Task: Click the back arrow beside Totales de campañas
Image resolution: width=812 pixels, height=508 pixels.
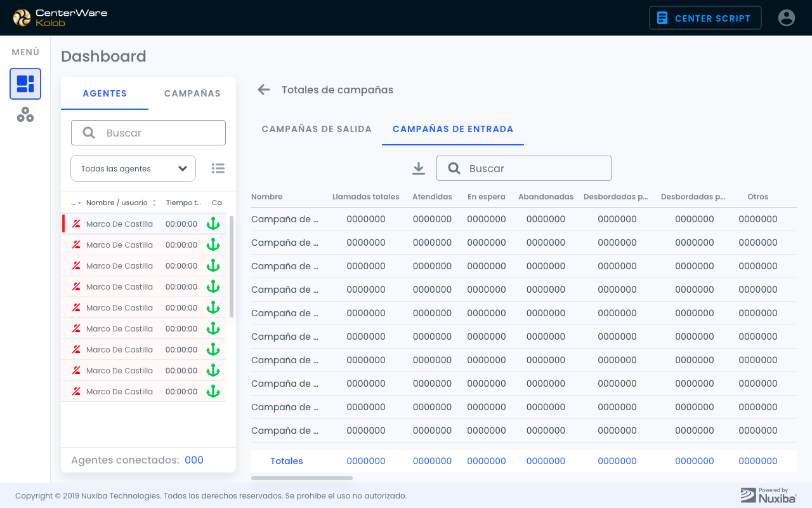Action: (264, 90)
